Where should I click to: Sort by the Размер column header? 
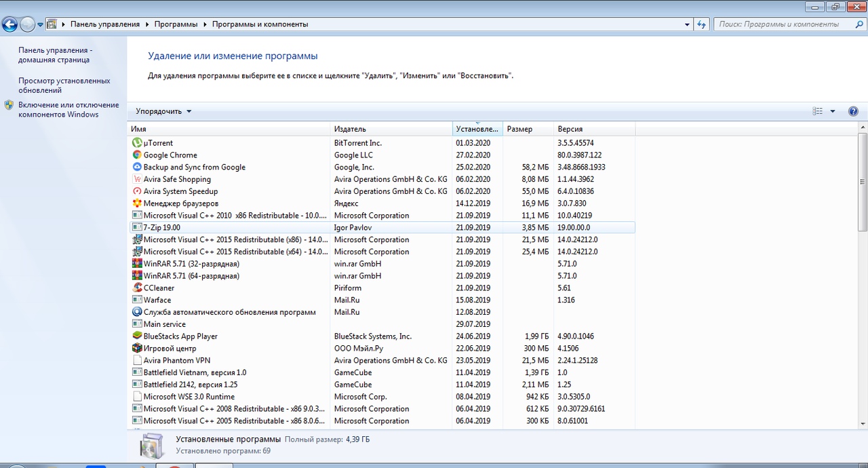point(528,129)
